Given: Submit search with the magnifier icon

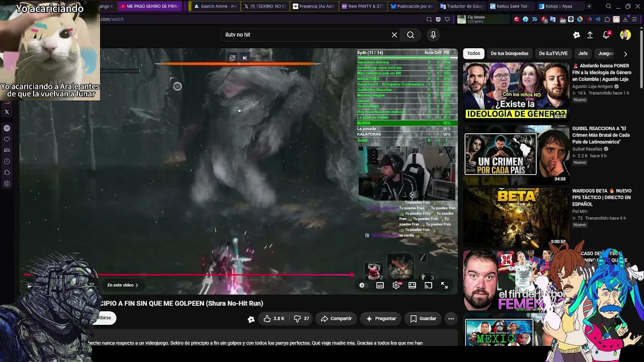Looking at the screenshot, I should click(411, 35).
